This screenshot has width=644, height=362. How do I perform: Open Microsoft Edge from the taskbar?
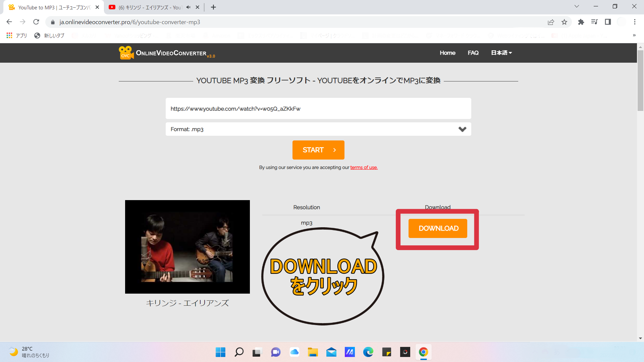368,352
